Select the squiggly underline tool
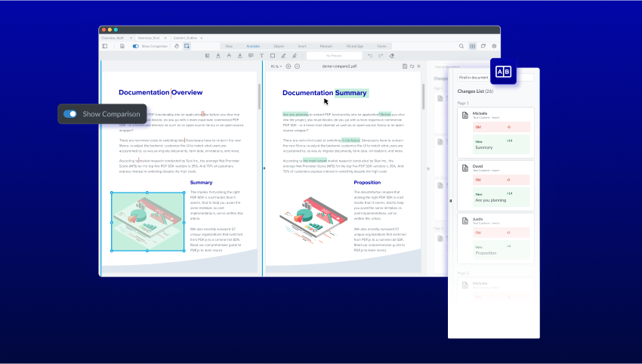The image size is (642, 364). point(240,56)
